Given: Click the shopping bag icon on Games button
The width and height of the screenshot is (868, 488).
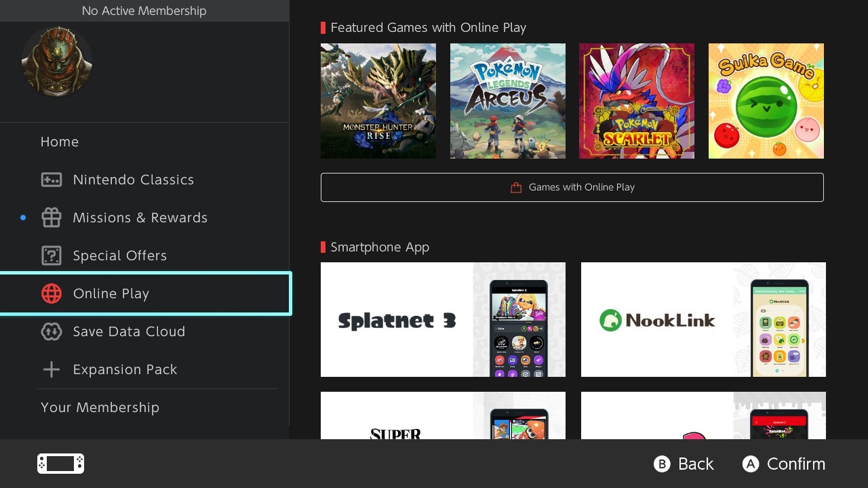Looking at the screenshot, I should pyautogui.click(x=516, y=188).
